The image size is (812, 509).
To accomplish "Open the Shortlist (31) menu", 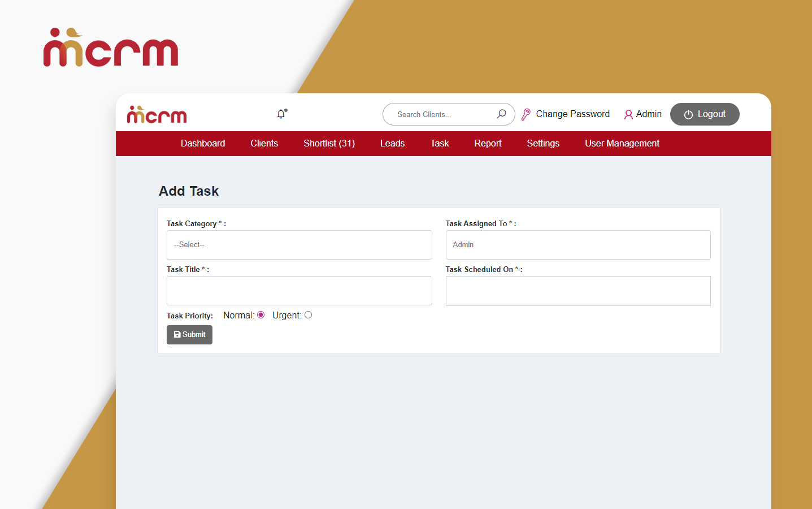I will [x=329, y=144].
